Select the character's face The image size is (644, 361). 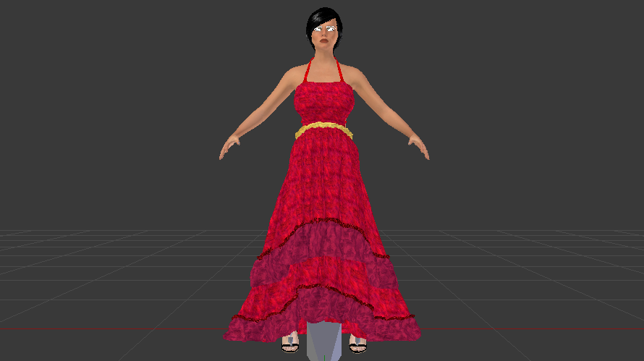point(324,36)
